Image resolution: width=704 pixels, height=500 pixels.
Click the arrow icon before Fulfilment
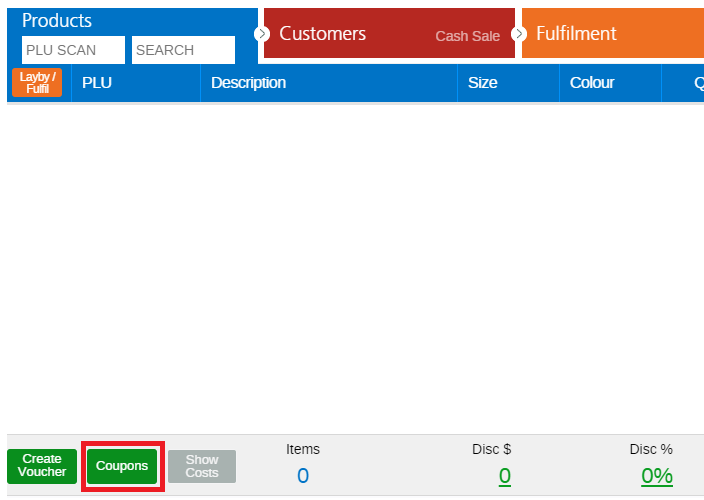519,34
